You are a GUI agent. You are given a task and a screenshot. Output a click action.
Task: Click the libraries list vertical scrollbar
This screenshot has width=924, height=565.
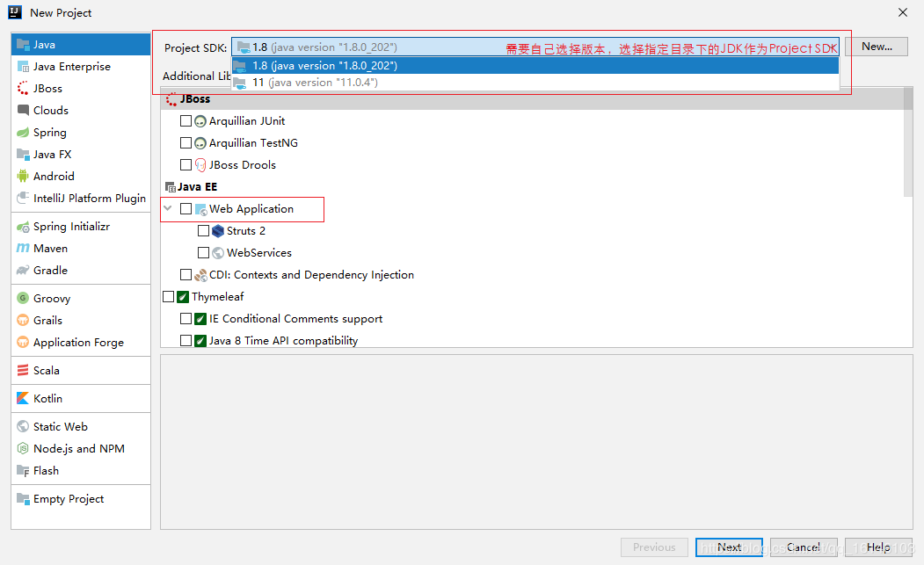click(x=908, y=142)
